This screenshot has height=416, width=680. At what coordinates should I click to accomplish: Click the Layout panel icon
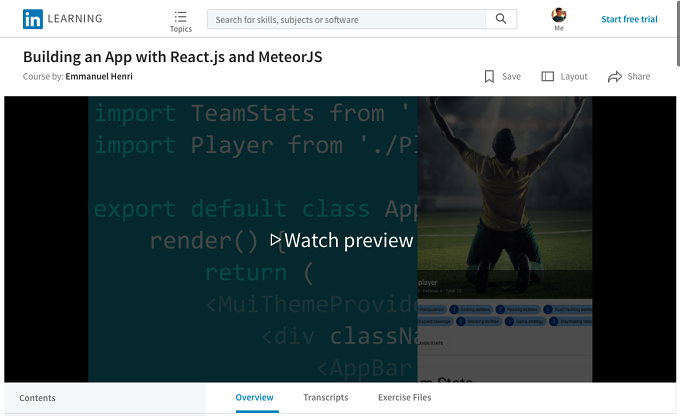pyautogui.click(x=547, y=76)
